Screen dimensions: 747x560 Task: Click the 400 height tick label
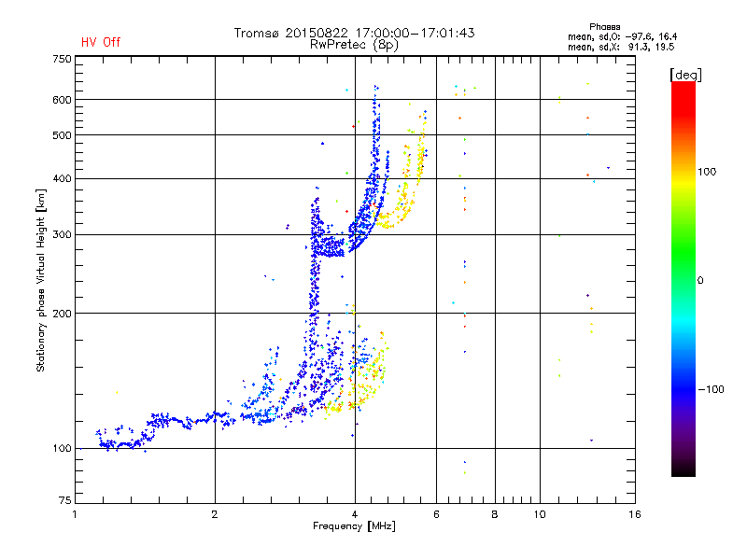[x=62, y=178]
